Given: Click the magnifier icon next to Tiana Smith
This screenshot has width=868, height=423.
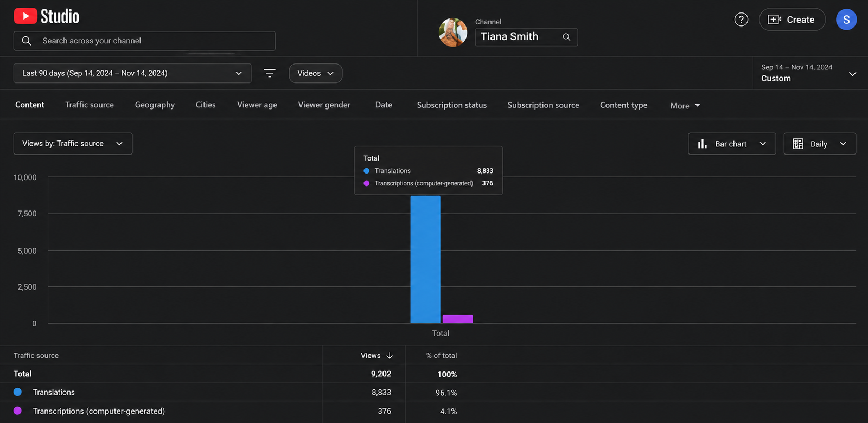Looking at the screenshot, I should pos(566,37).
